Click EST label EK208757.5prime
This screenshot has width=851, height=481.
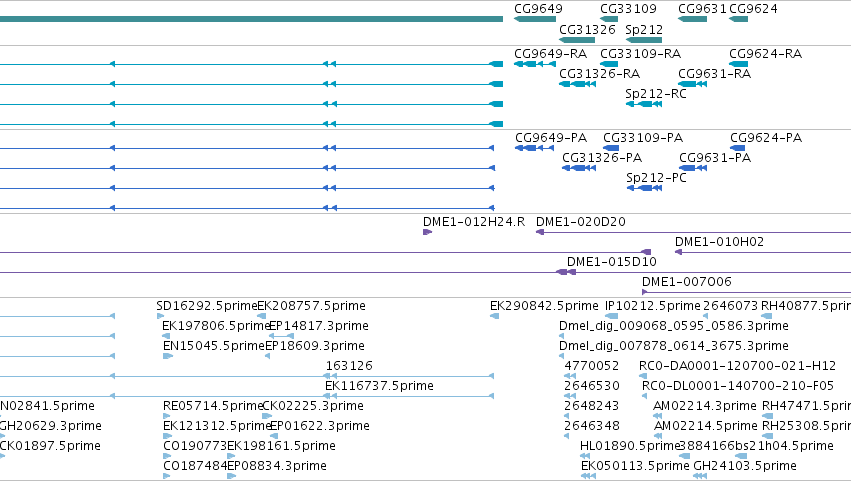(x=312, y=306)
